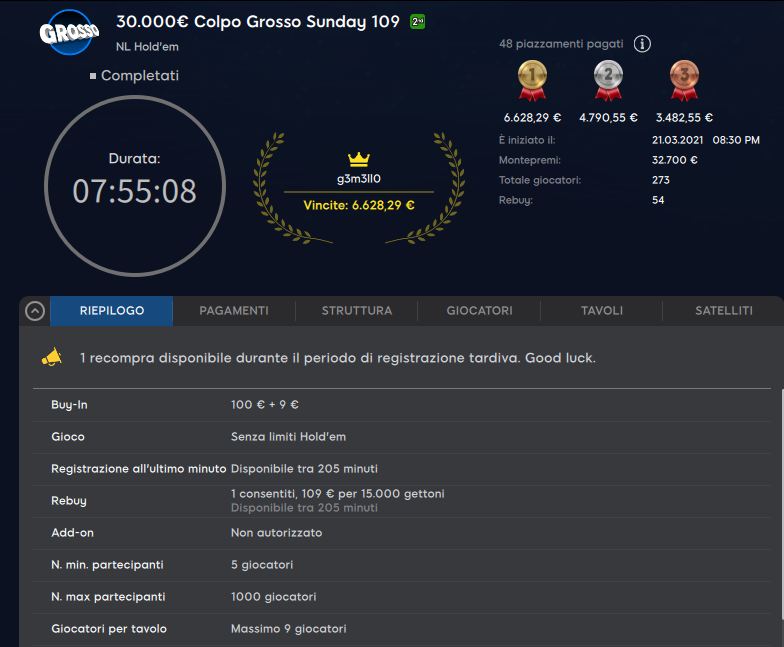Click the 'Registrazione all'ultimo minuto' row label
784x647 pixels.
[x=138, y=468]
